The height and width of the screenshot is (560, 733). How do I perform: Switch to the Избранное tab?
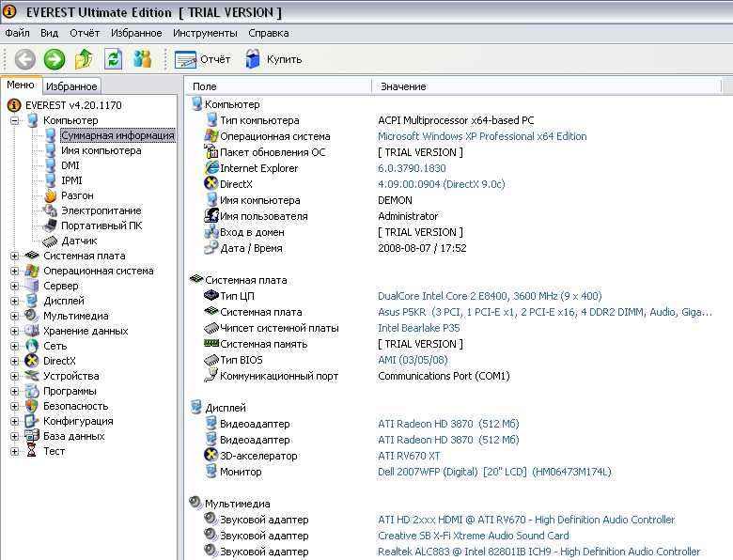(71, 86)
